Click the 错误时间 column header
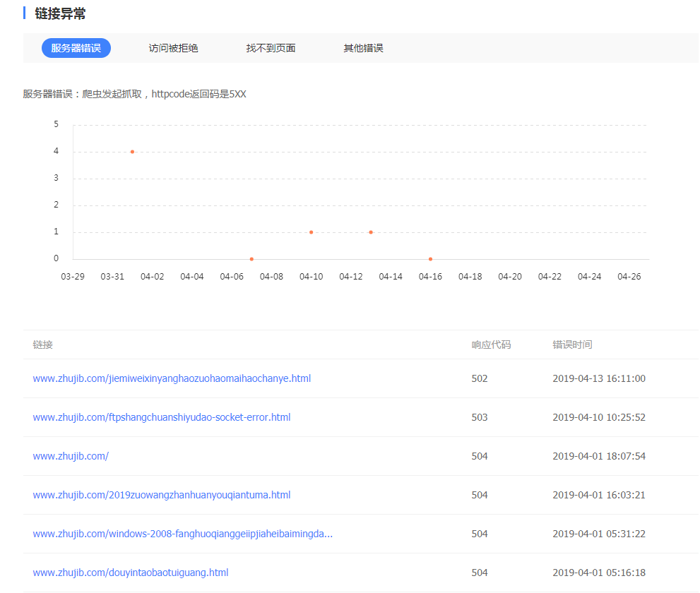Viewport: 700px width, 593px height. (572, 345)
